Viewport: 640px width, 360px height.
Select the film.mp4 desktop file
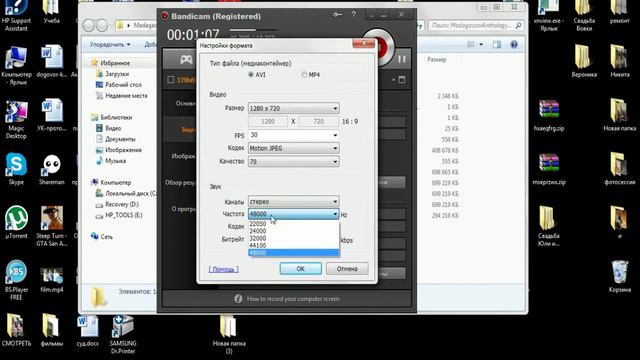(51, 280)
